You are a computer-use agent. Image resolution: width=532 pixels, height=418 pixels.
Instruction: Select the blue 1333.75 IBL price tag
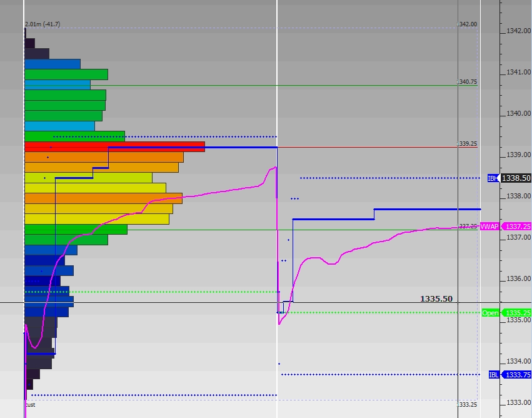[516, 375]
